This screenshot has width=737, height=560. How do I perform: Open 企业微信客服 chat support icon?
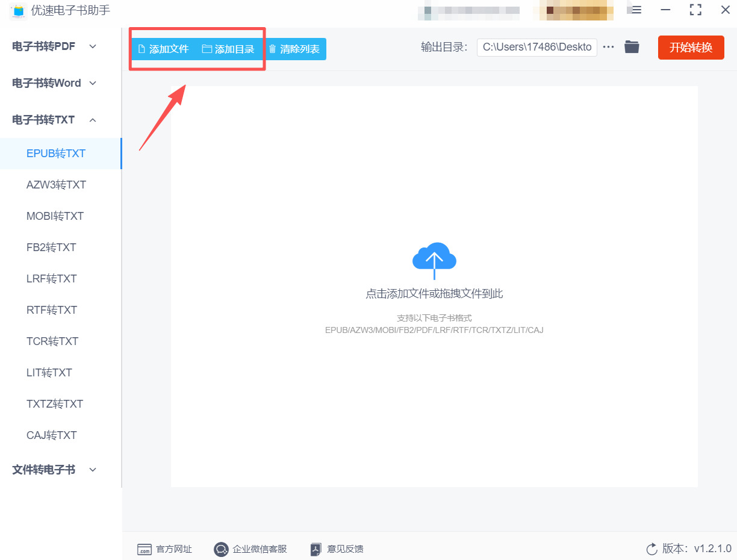tap(221, 549)
